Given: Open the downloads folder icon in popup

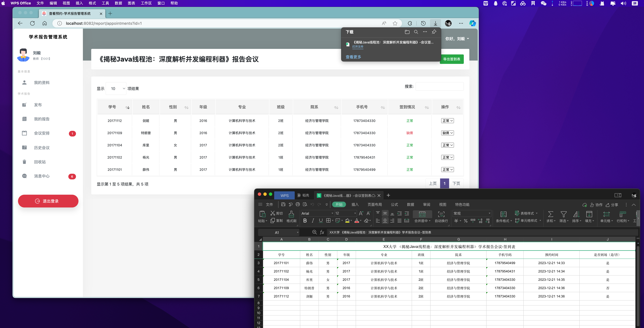Looking at the screenshot, I should click(x=407, y=32).
